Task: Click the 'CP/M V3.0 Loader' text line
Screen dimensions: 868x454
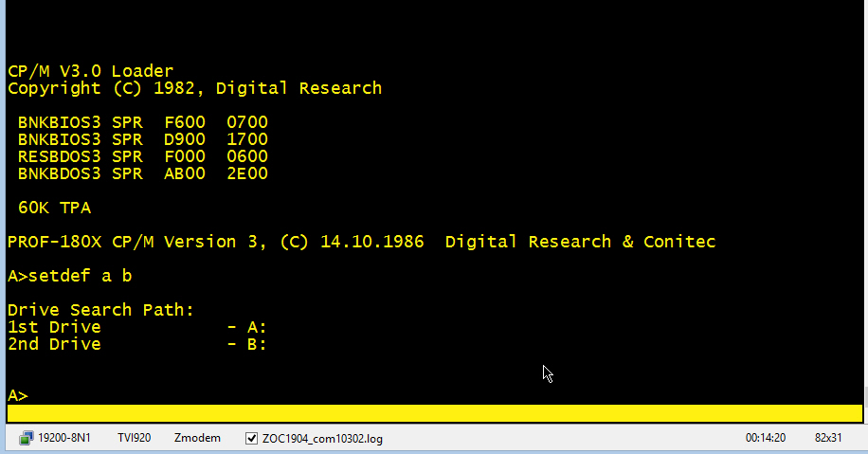Action: coord(90,71)
